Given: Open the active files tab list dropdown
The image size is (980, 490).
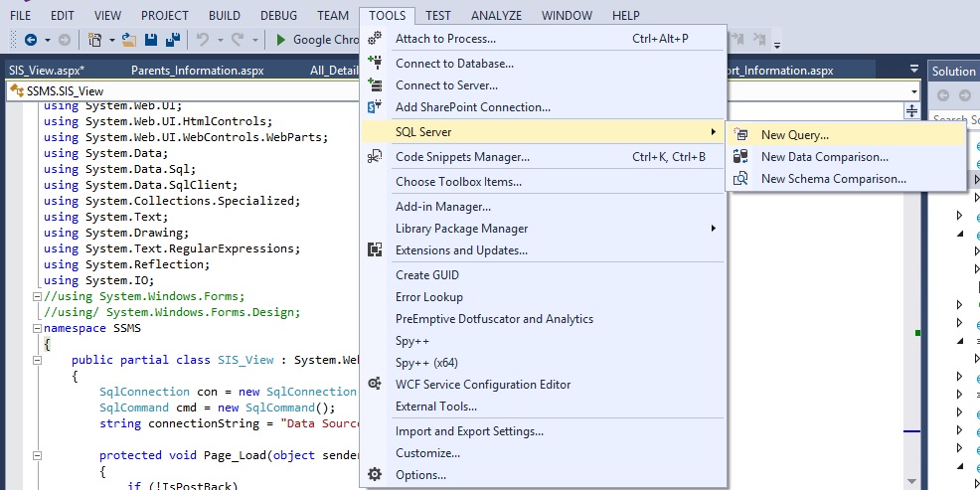Looking at the screenshot, I should [x=914, y=70].
